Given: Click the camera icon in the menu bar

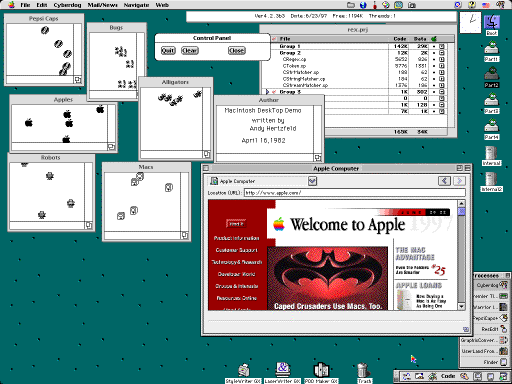Looking at the screenshot, I should (x=412, y=5).
